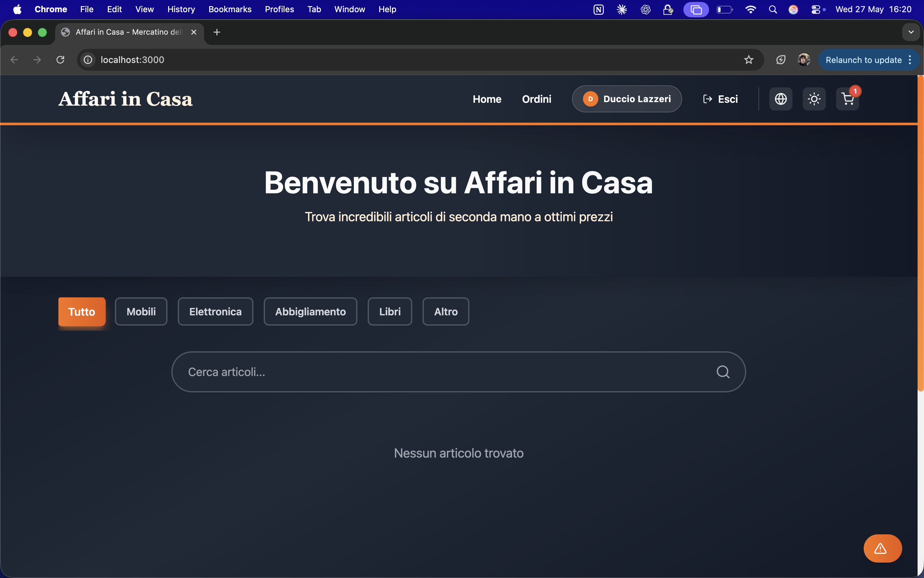Image resolution: width=924 pixels, height=578 pixels.
Task: Toggle light theme with sun icon
Action: click(814, 99)
